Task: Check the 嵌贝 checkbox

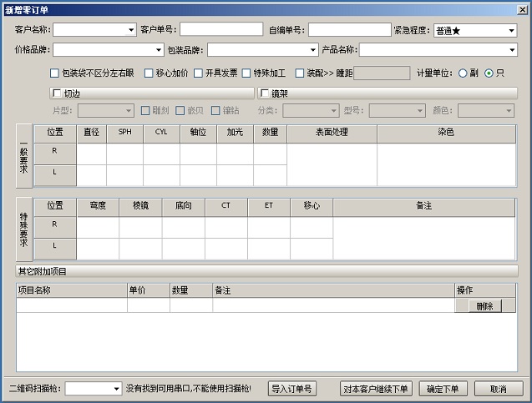Action: tap(180, 110)
